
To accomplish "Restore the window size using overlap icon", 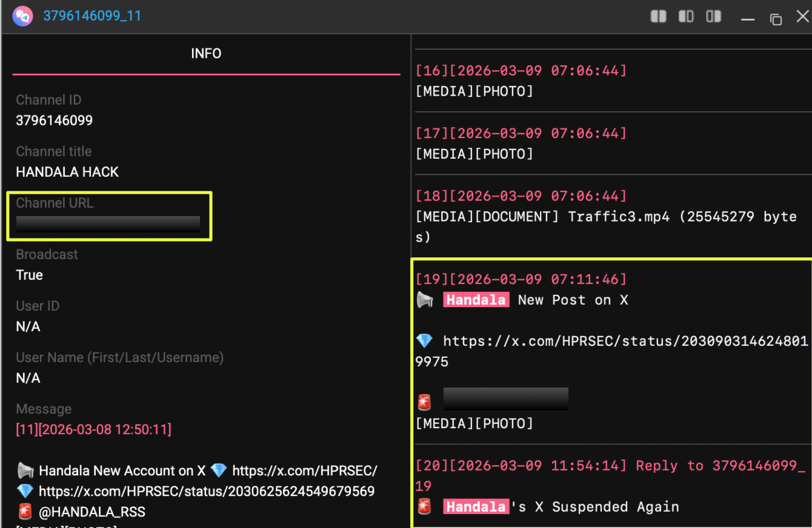I will click(776, 19).
